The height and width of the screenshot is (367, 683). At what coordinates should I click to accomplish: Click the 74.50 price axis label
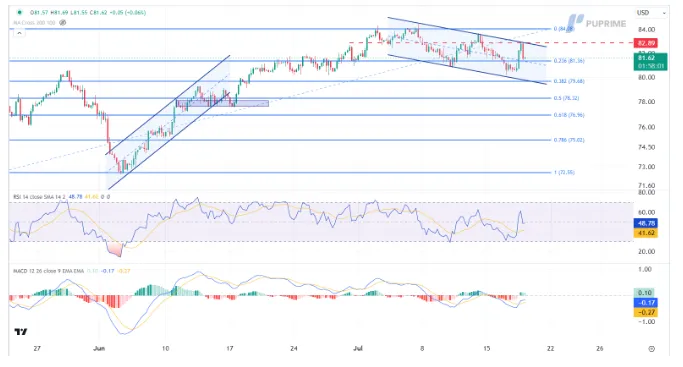646,147
